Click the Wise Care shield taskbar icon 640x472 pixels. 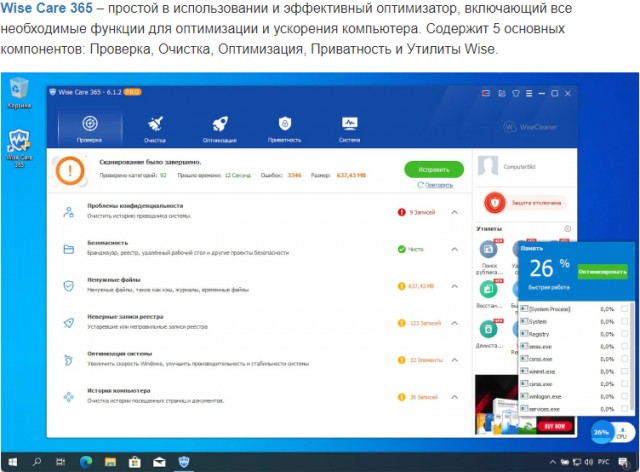[184, 462]
